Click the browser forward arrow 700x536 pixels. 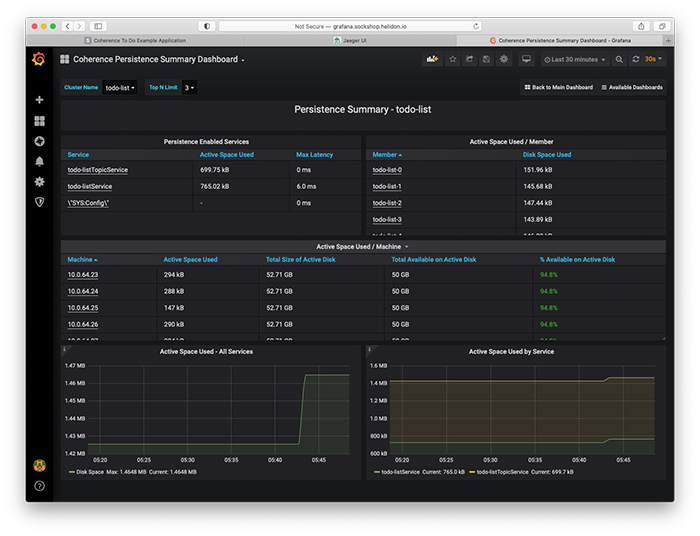click(79, 26)
